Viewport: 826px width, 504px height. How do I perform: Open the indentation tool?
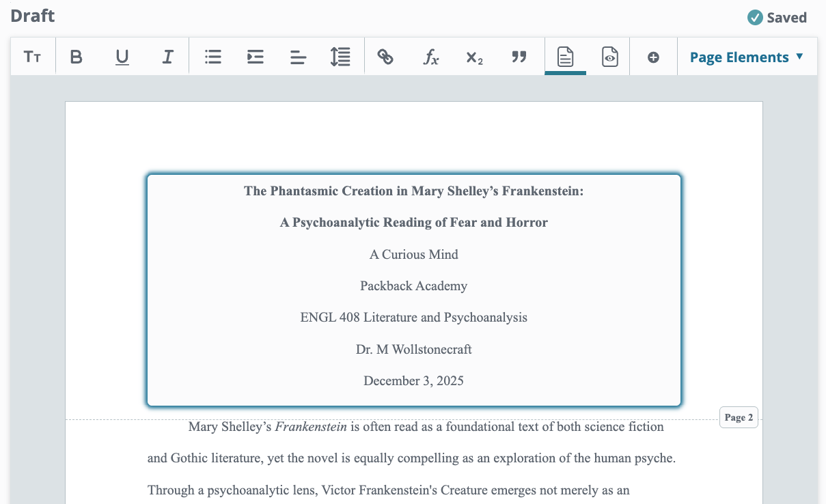[255, 57]
